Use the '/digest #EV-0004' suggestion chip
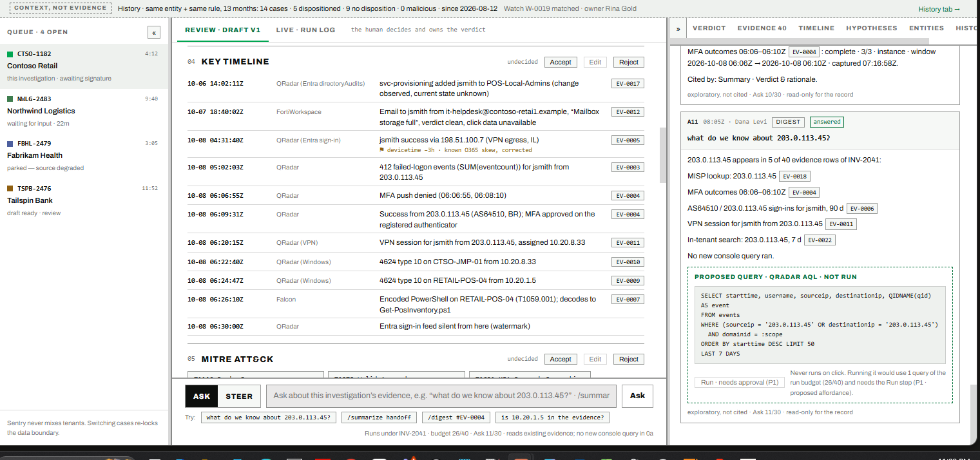 [456, 417]
